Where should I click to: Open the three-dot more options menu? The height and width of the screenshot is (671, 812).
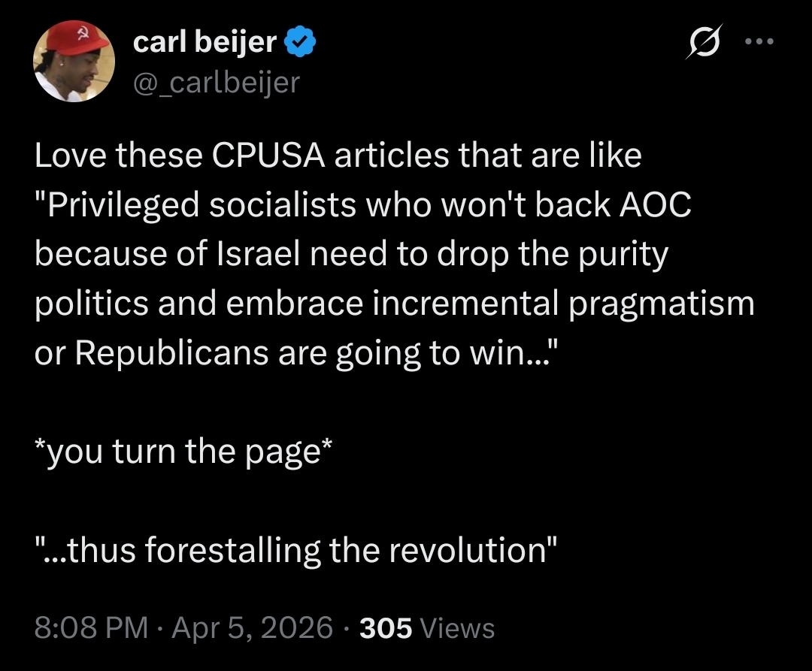point(759,43)
